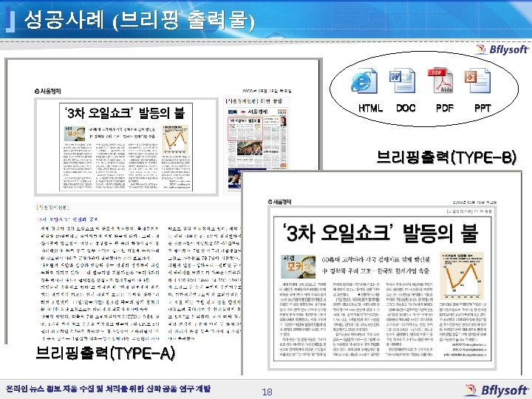Click the 포커스 image in TYPE-A clipping

click(75, 134)
